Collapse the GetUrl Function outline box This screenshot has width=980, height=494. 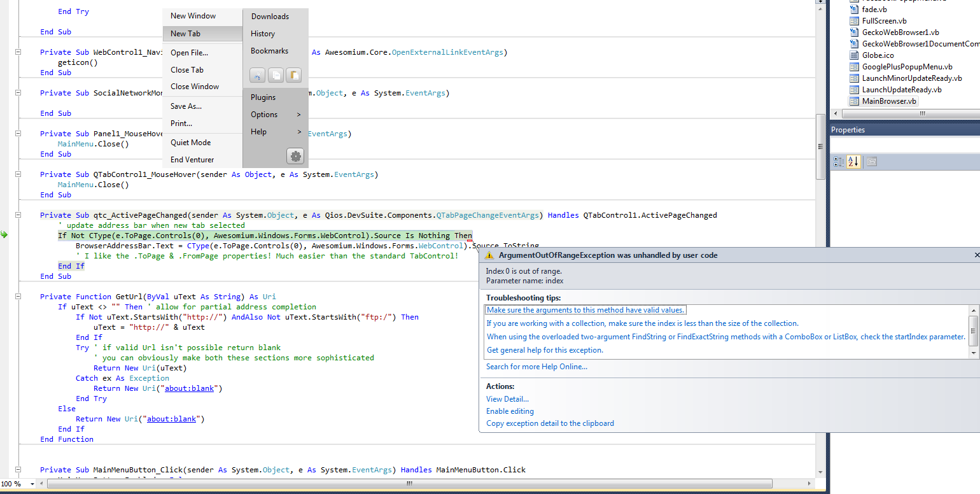point(18,297)
